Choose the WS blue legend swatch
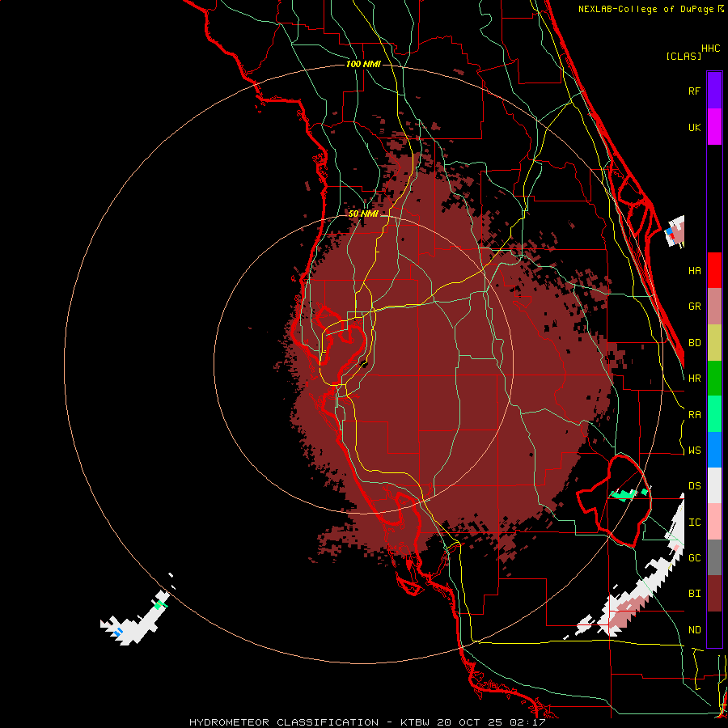This screenshot has height=728, width=728. click(714, 450)
